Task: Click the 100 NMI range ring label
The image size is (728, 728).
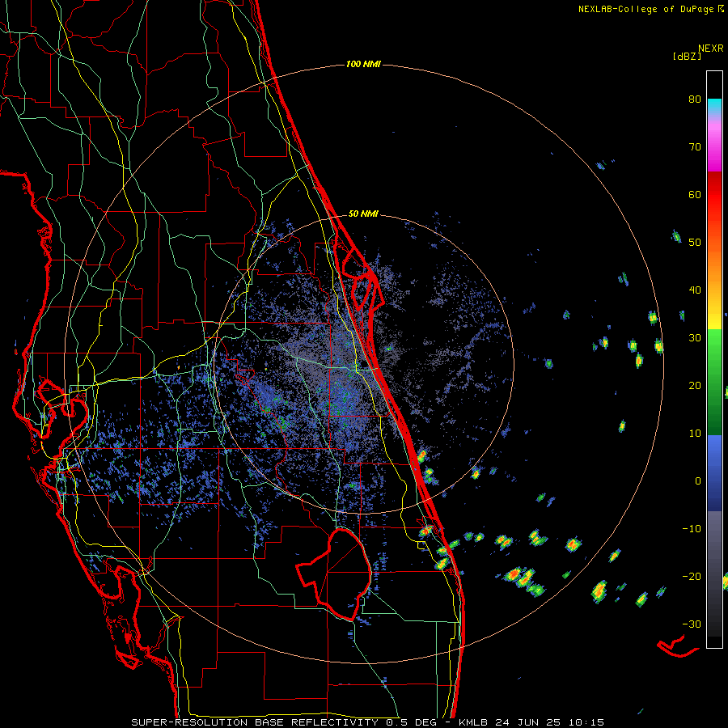Action: click(x=363, y=64)
